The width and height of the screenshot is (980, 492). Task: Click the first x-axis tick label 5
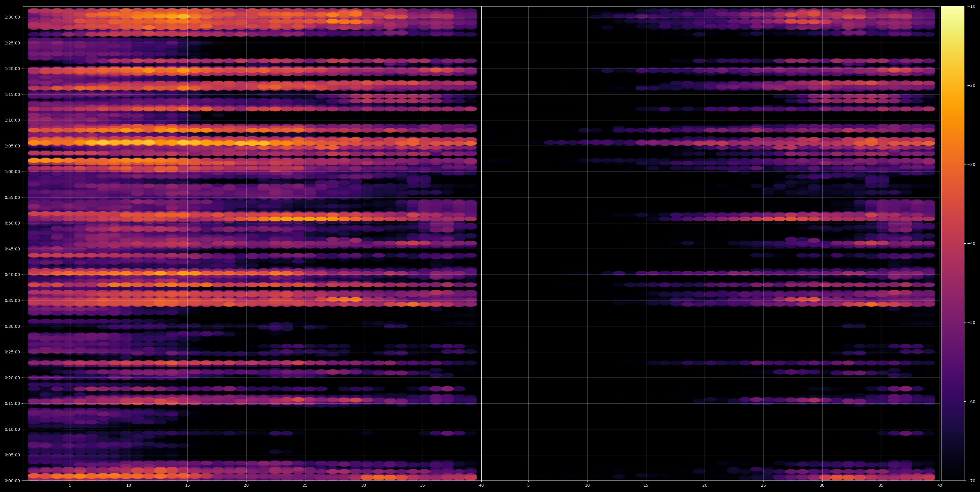pyautogui.click(x=70, y=486)
